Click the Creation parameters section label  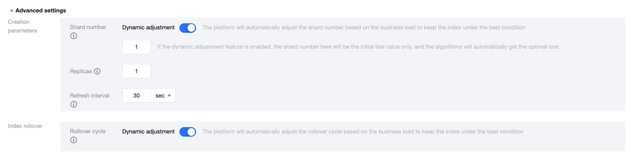point(22,26)
